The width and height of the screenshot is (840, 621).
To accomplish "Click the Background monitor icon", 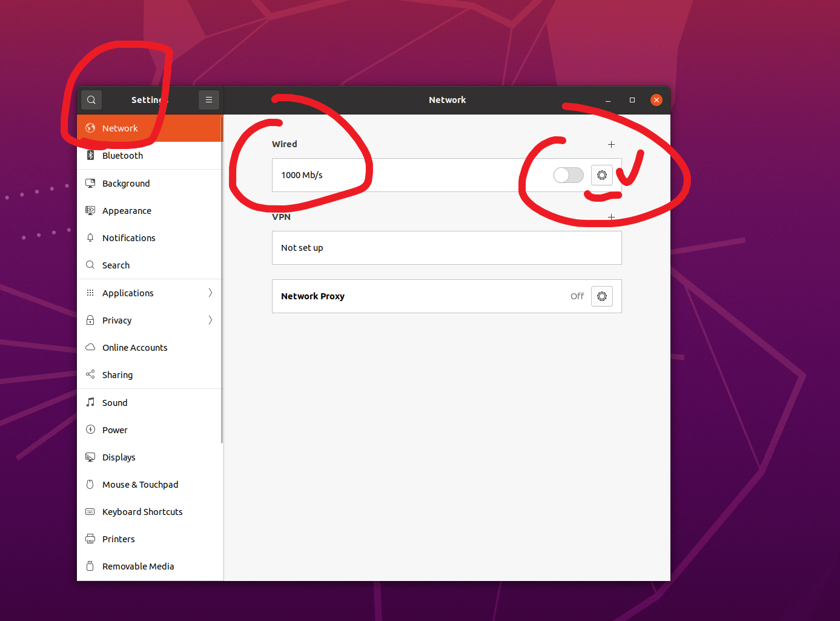I will pos(90,183).
